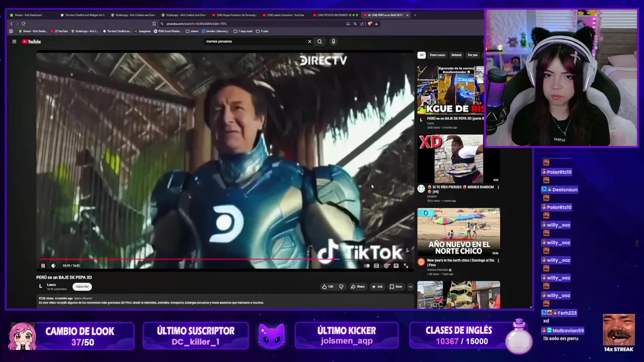Screen dimensions: 644x362
Task: Open DEIMON channel avatar
Action: 421,189
